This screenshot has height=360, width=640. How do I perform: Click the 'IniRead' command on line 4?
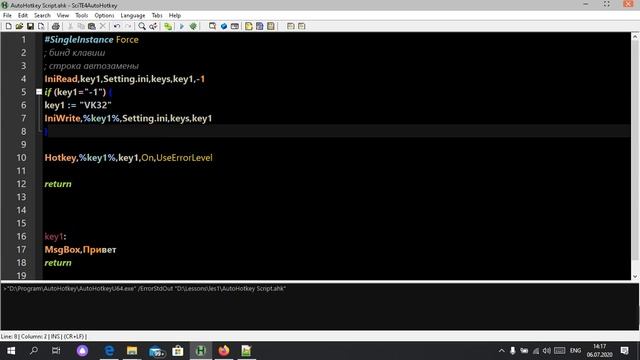pyautogui.click(x=61, y=79)
